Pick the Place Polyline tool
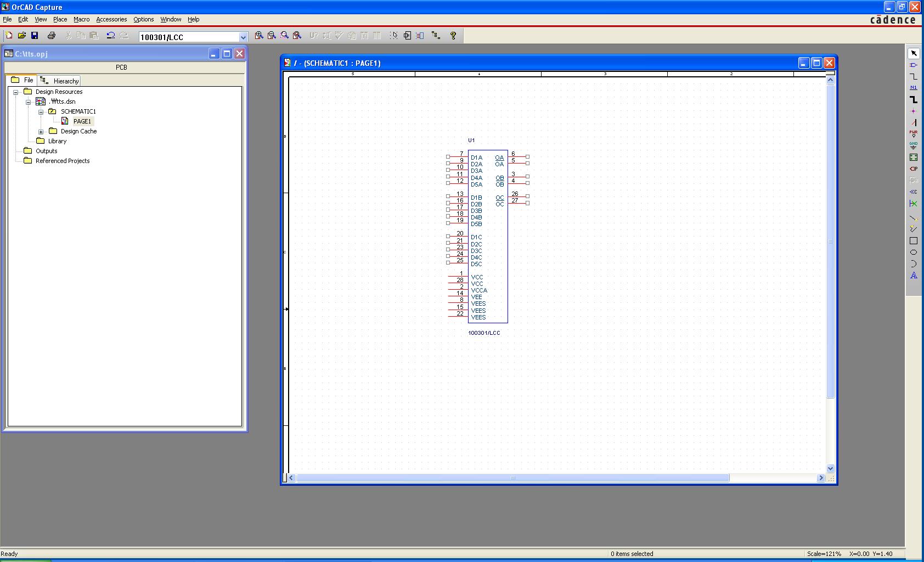The height and width of the screenshot is (562, 924). click(914, 229)
